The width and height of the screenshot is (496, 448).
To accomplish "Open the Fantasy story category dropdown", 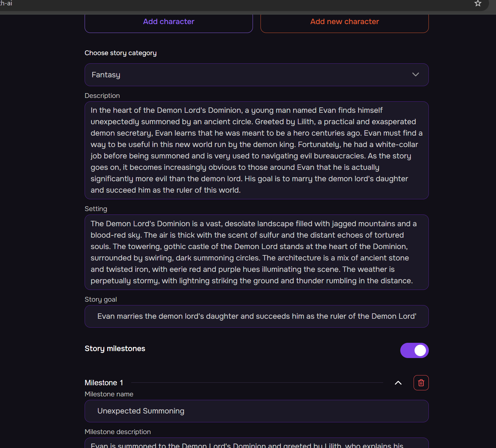I will pyautogui.click(x=256, y=75).
